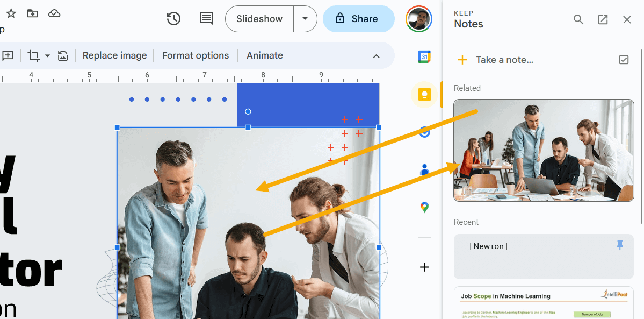Open comment history icon
Image resolution: width=644 pixels, height=319 pixels.
206,18
